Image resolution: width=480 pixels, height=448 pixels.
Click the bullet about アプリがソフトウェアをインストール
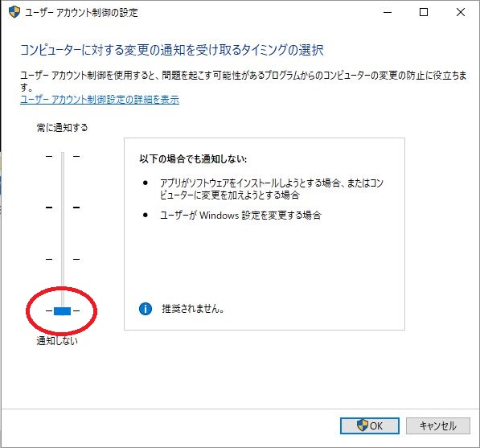click(272, 189)
